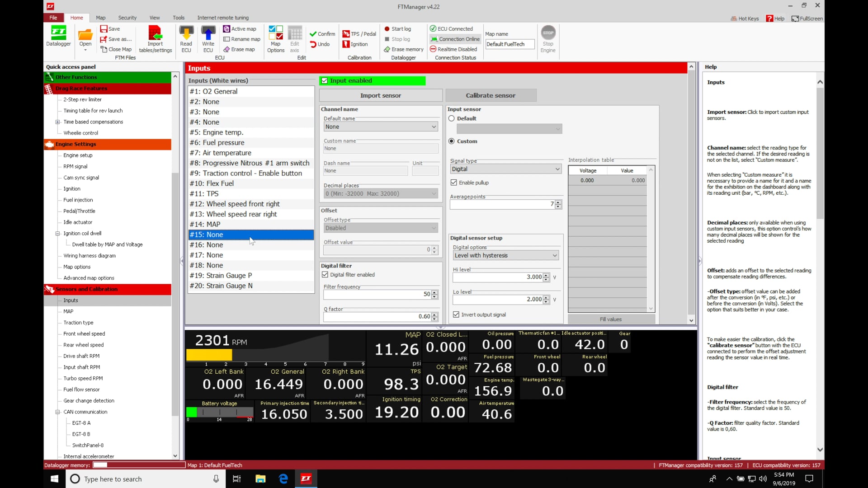Increase Hi level using the stepper arrow
The height and width of the screenshot is (488, 868).
point(547,275)
